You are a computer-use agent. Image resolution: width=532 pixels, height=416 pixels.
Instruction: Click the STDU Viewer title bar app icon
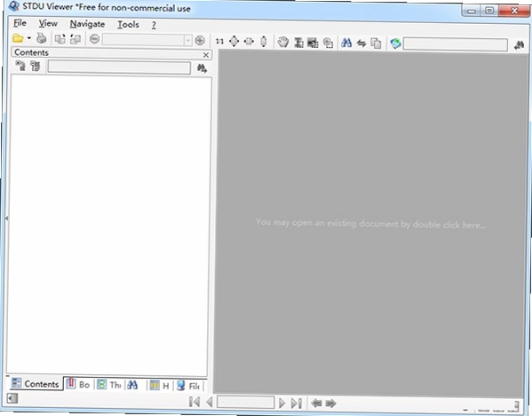(x=14, y=5)
